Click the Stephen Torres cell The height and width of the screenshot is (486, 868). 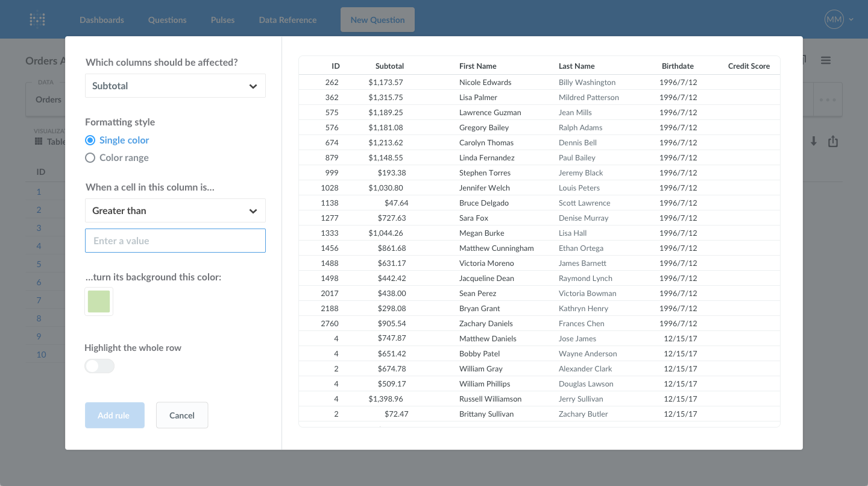[x=485, y=172]
